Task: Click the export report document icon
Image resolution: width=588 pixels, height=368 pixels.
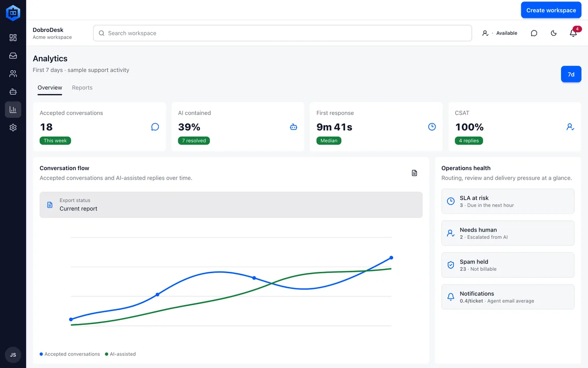Action: (415, 173)
